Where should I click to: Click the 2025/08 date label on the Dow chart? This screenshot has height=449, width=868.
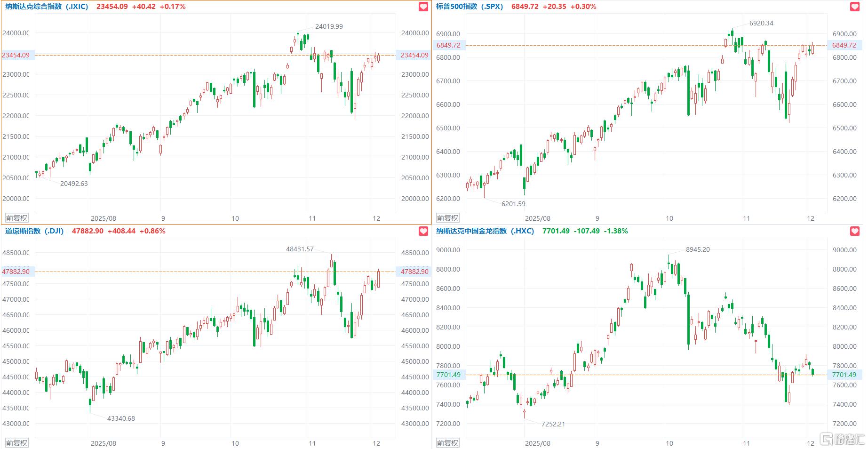click(x=103, y=443)
